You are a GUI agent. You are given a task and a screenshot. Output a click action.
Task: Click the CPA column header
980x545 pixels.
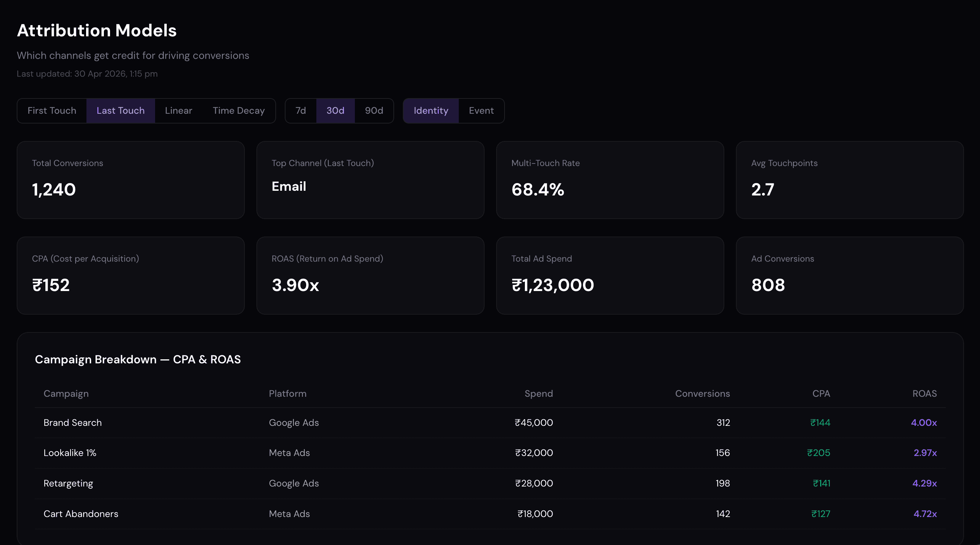[821, 393]
